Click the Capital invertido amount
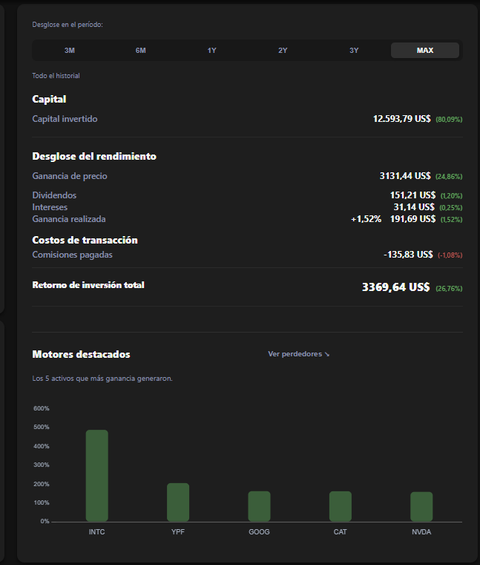 pos(402,119)
